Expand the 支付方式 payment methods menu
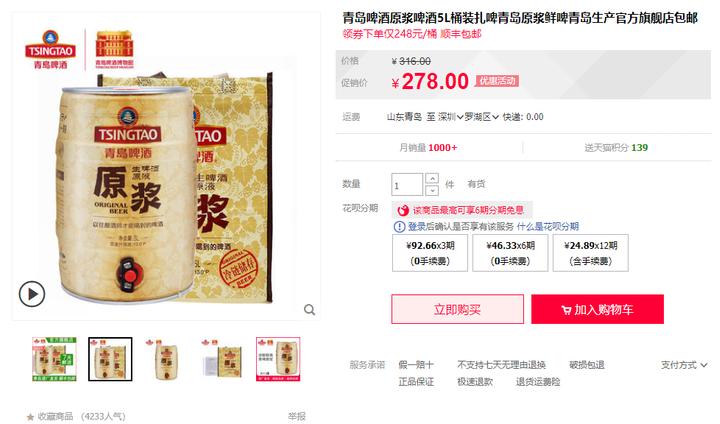This screenshot has width=720, height=424. coord(684,365)
